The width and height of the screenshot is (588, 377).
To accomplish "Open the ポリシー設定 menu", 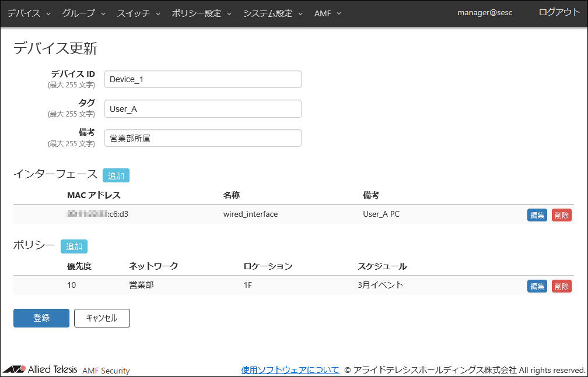I will (201, 13).
